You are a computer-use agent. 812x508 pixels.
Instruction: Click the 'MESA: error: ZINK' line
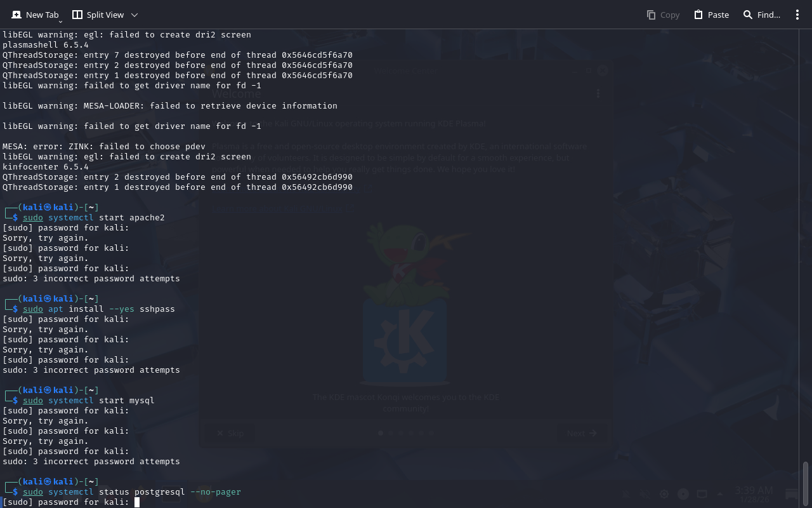103,147
